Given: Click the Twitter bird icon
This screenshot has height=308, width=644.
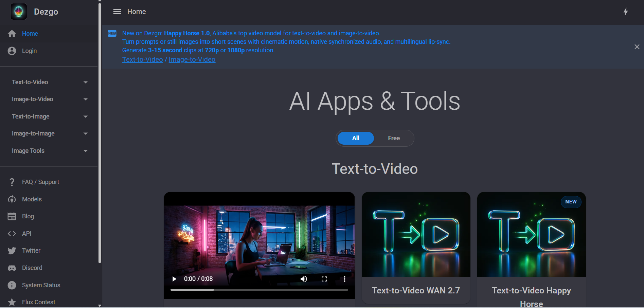Looking at the screenshot, I should click(12, 251).
